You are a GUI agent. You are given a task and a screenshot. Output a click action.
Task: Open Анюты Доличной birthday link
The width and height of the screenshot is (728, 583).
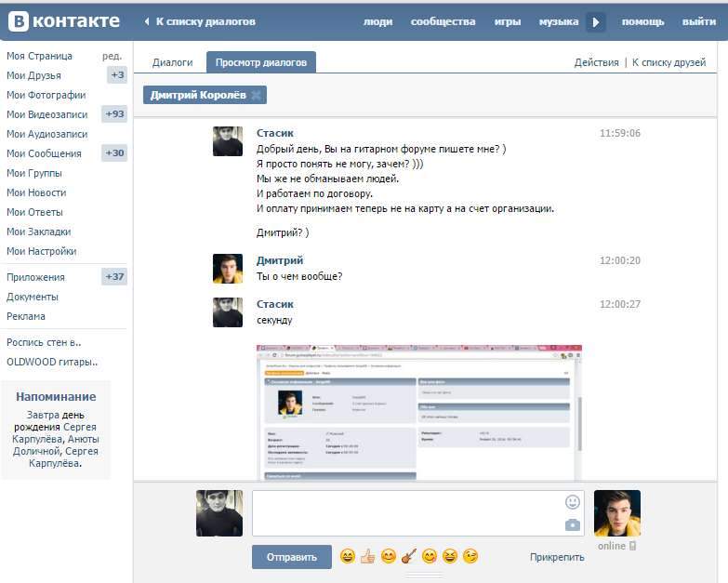click(55, 444)
